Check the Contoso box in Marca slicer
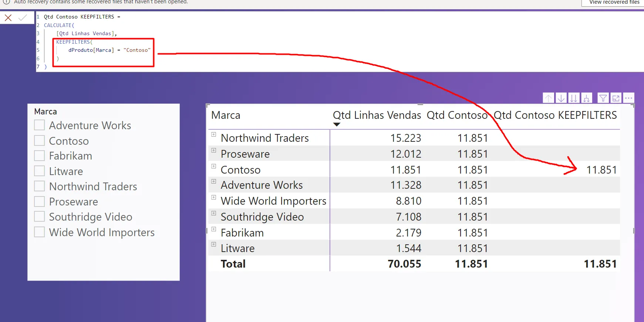This screenshot has width=644, height=322. 40,141
